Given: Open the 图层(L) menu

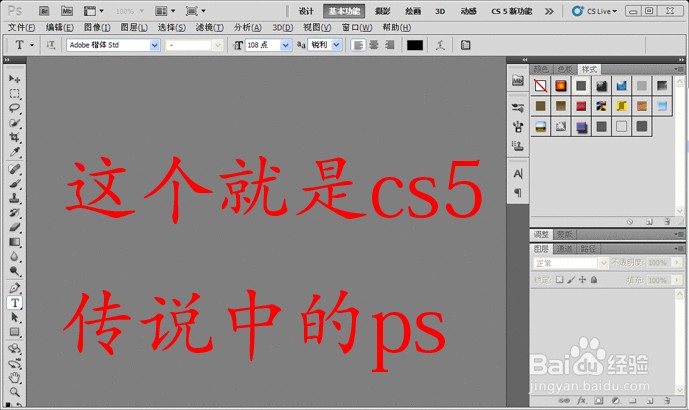Looking at the screenshot, I should [x=134, y=27].
